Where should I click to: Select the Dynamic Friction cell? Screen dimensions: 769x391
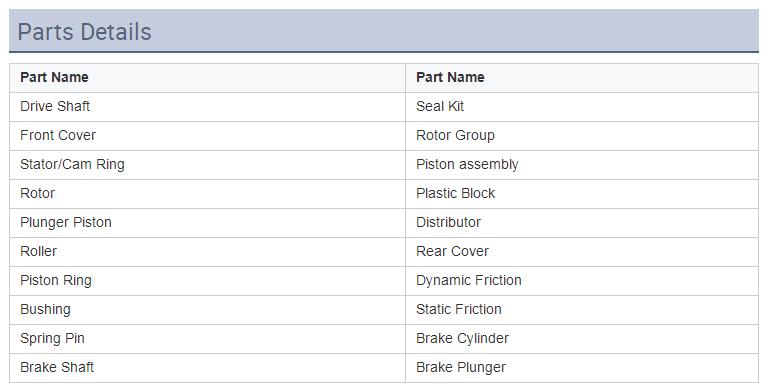click(x=582, y=280)
